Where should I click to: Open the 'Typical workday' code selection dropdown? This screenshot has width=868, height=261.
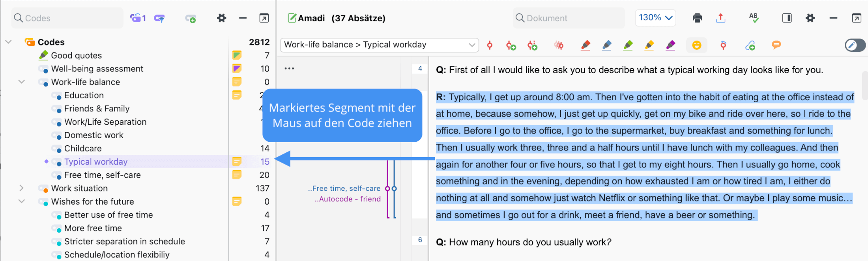click(472, 45)
